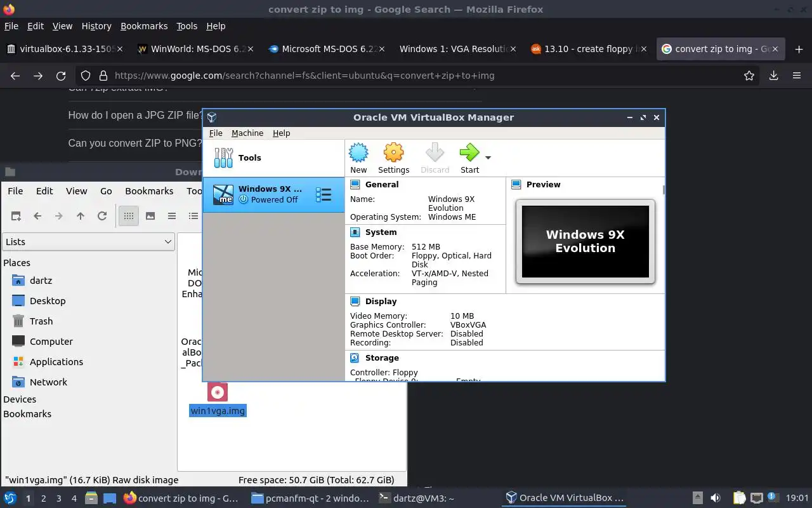Bookmark this page with the star icon
812x508 pixels.
click(x=749, y=76)
